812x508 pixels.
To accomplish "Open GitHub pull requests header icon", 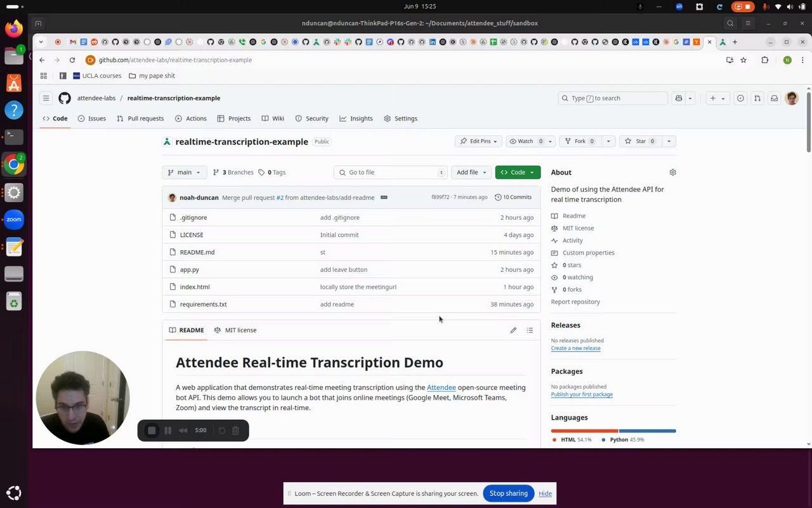I will tap(757, 98).
